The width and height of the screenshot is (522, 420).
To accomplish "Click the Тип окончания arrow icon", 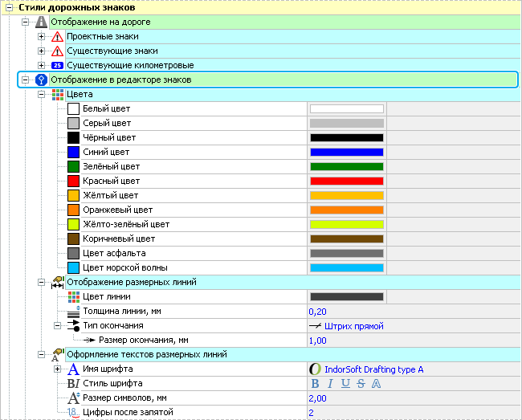I will point(73,325).
